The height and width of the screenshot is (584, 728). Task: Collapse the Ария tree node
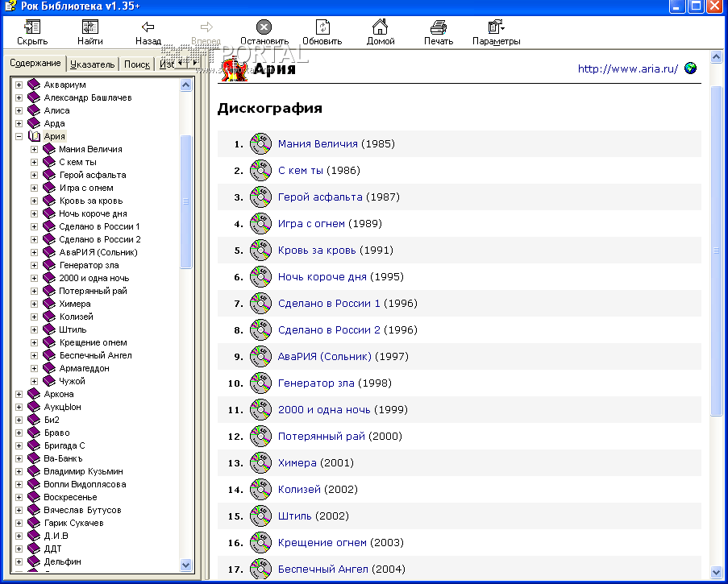(19, 136)
